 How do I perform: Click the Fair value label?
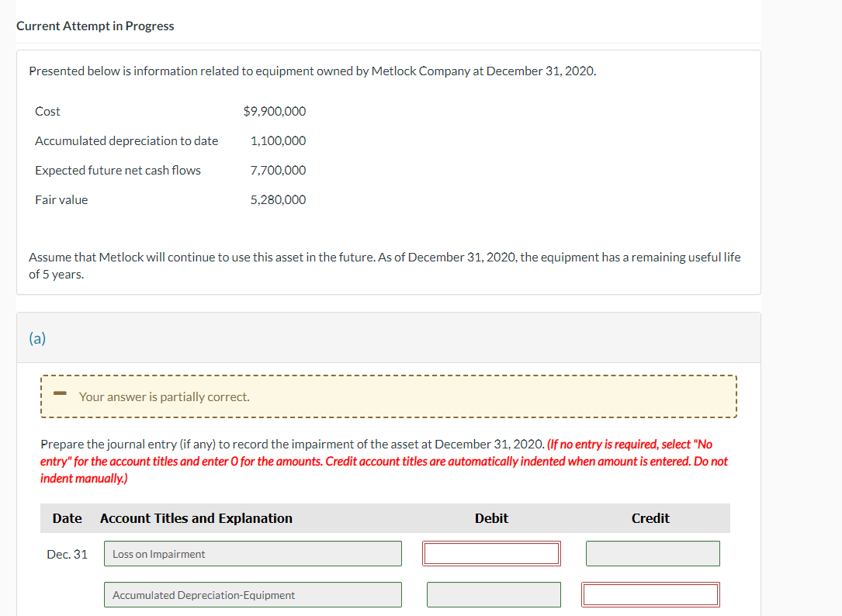61,199
